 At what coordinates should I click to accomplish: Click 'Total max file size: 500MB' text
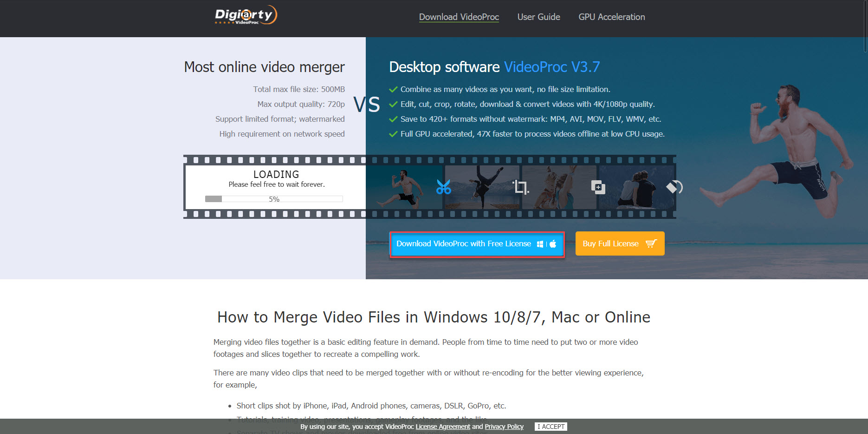[x=299, y=89]
